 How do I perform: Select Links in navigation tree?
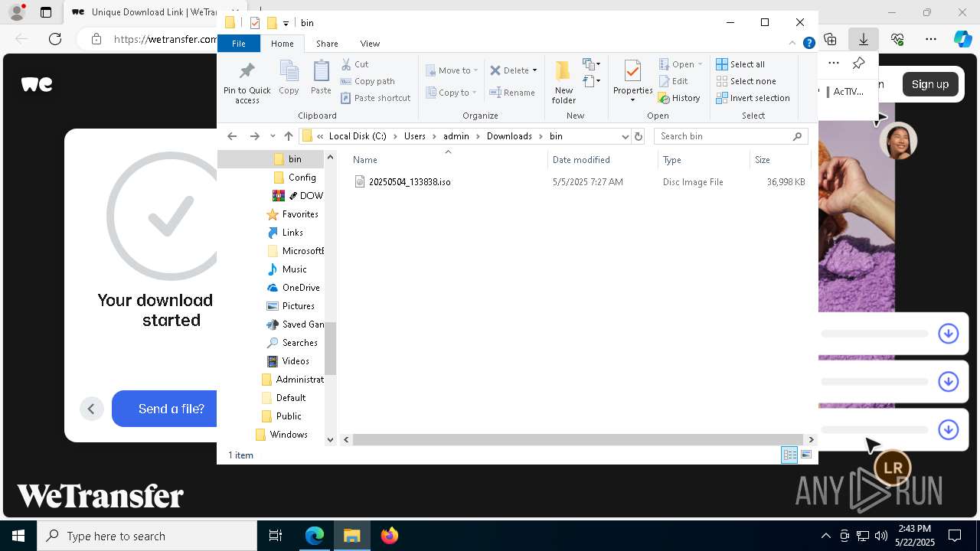(285, 233)
